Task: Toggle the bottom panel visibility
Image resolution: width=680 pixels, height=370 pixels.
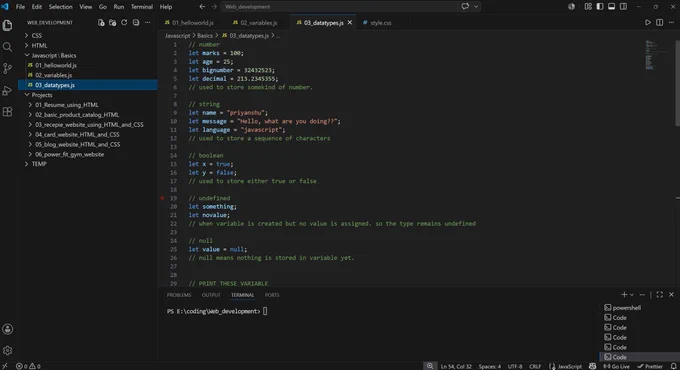Action: tap(611, 7)
